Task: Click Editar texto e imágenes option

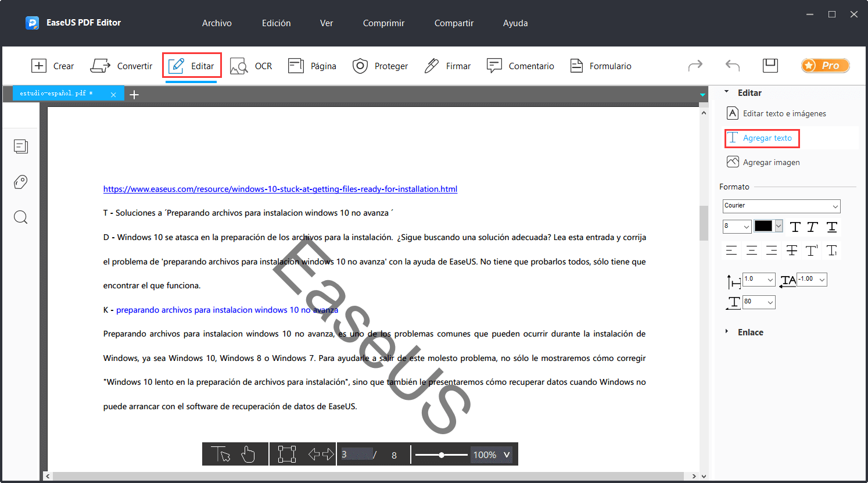Action: tap(776, 113)
